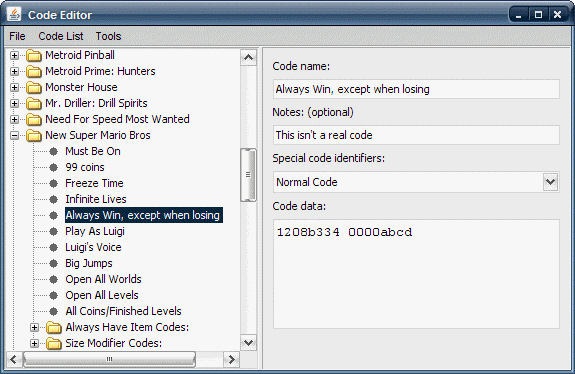Expand the Always Have Item Codes folder

[x=34, y=327]
